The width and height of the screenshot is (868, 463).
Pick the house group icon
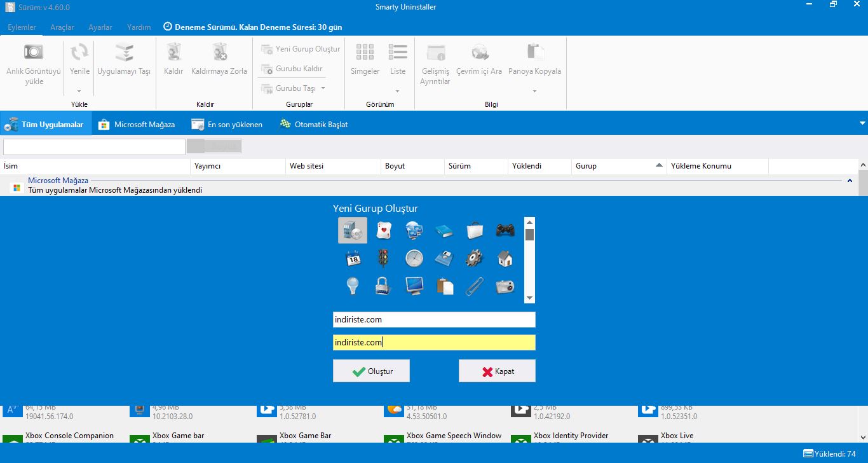point(505,258)
